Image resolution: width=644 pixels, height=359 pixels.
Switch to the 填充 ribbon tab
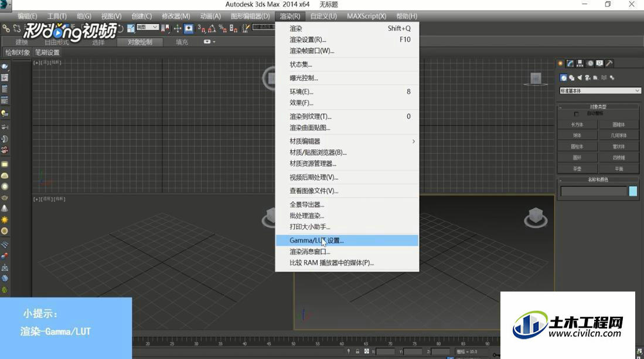coord(182,42)
